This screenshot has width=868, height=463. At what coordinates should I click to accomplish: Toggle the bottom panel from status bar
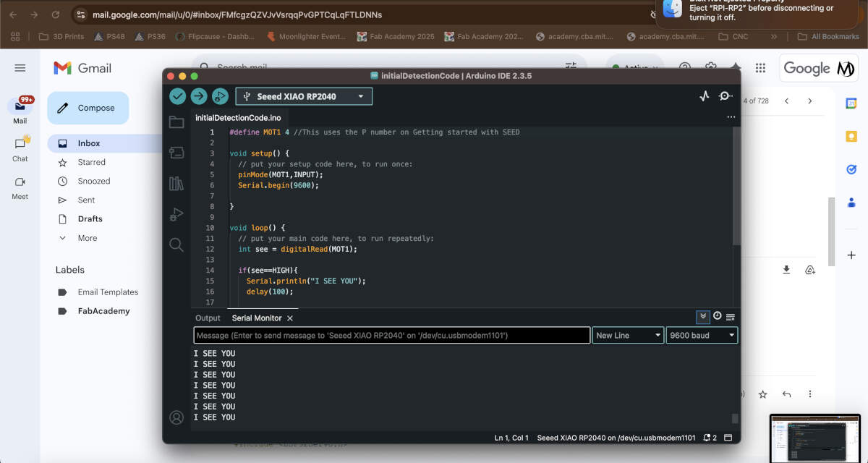pos(728,438)
